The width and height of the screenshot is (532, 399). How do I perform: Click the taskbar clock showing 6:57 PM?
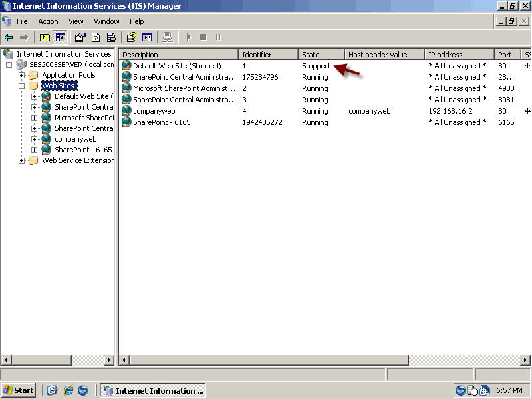[509, 390]
